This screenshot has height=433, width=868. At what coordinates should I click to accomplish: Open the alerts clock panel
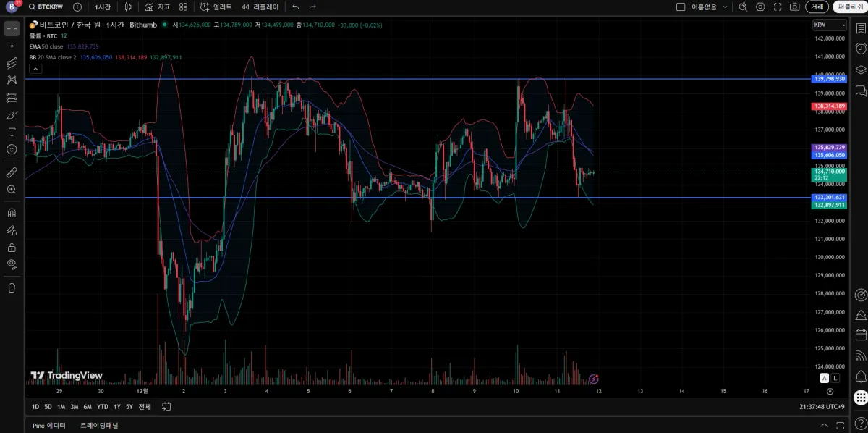point(860,49)
